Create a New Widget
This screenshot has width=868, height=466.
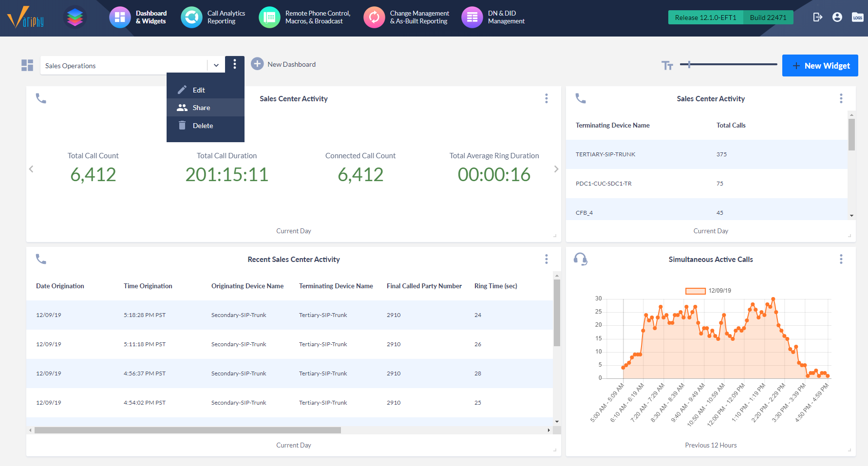tap(820, 65)
